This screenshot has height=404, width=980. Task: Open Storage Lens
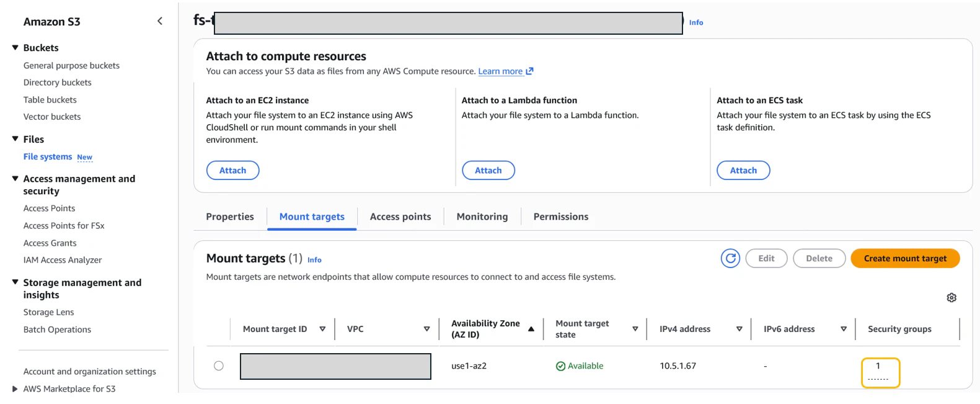[48, 312]
